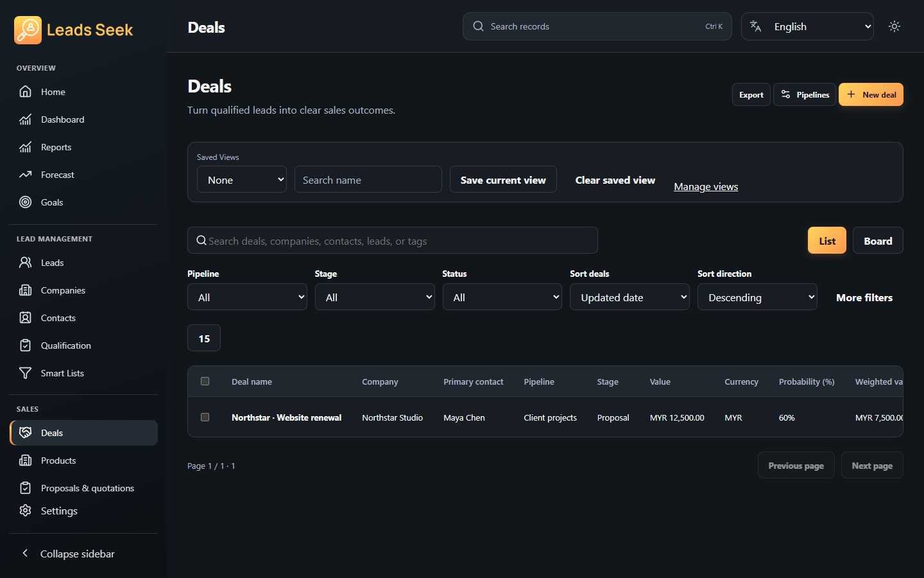
Task: Open the Reports chart icon
Action: tap(26, 147)
